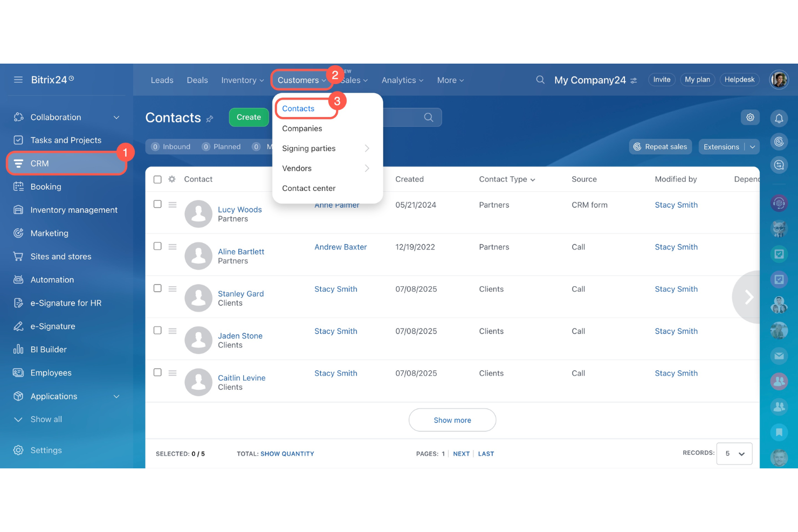Check the select-all checkbox in list header
Image resolution: width=798 pixels, height=532 pixels.
[157, 179]
